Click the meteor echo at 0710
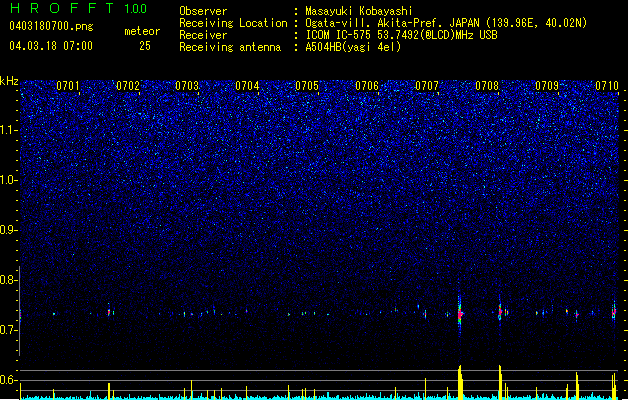Image resolution: width=629 pixels, height=400 pixels. [x=614, y=311]
